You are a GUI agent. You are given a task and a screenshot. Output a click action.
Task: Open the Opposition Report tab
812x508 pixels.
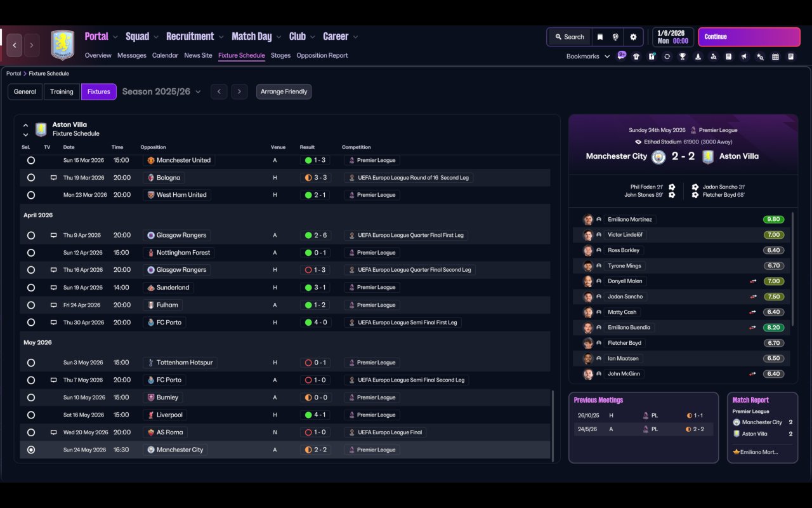[x=322, y=55]
